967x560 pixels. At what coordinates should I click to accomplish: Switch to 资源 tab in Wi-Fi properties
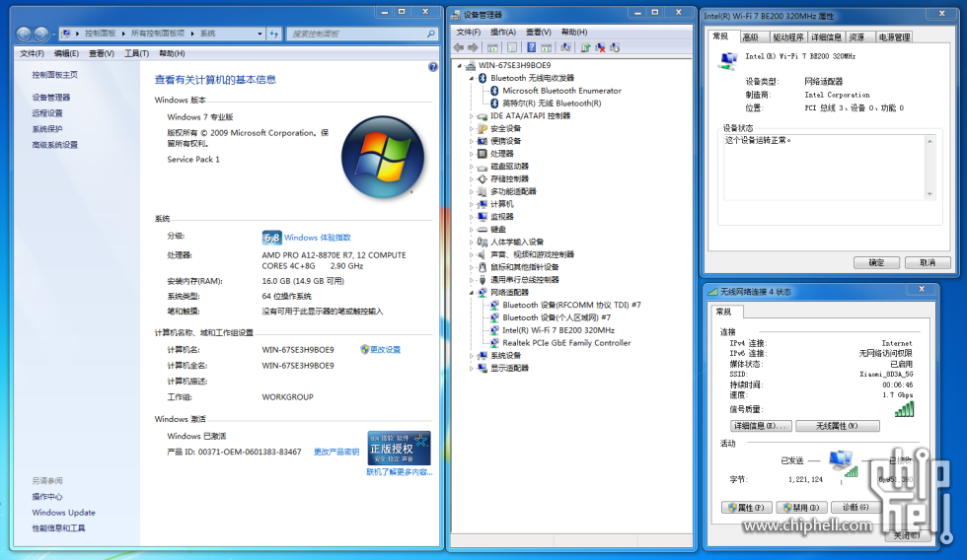click(857, 37)
